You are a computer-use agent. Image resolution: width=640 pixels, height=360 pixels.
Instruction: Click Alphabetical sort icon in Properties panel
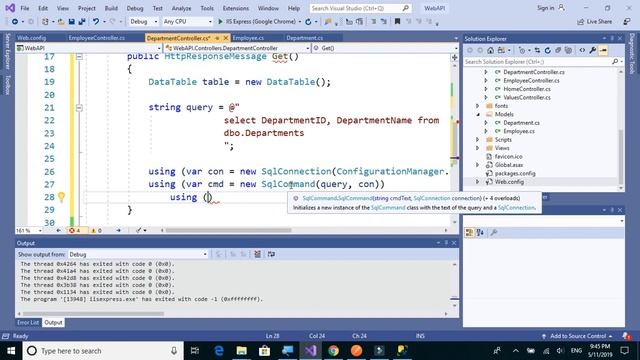(480, 233)
